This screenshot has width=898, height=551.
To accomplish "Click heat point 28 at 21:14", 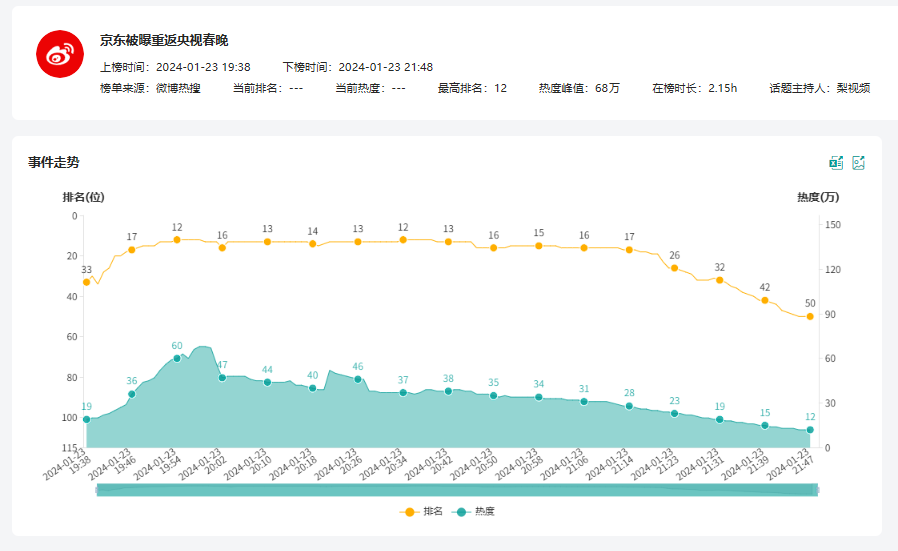I will pyautogui.click(x=629, y=406).
